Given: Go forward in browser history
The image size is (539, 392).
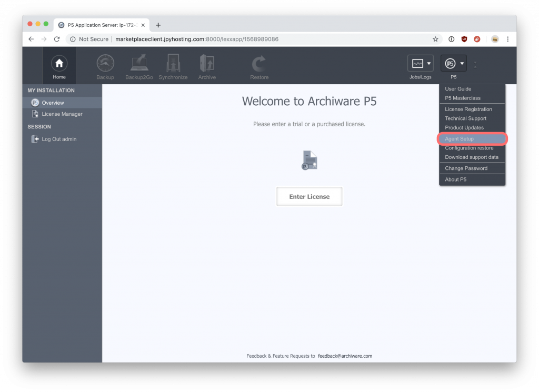Looking at the screenshot, I should tap(44, 39).
